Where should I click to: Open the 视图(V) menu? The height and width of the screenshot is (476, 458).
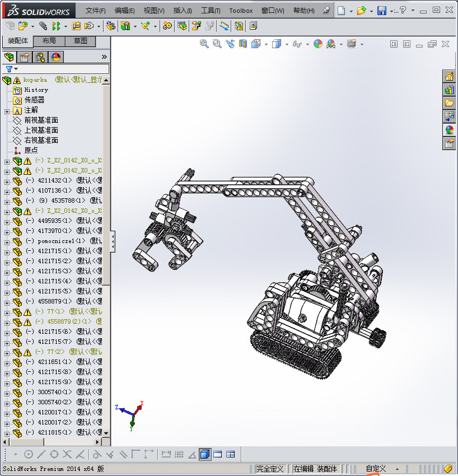pyautogui.click(x=154, y=11)
